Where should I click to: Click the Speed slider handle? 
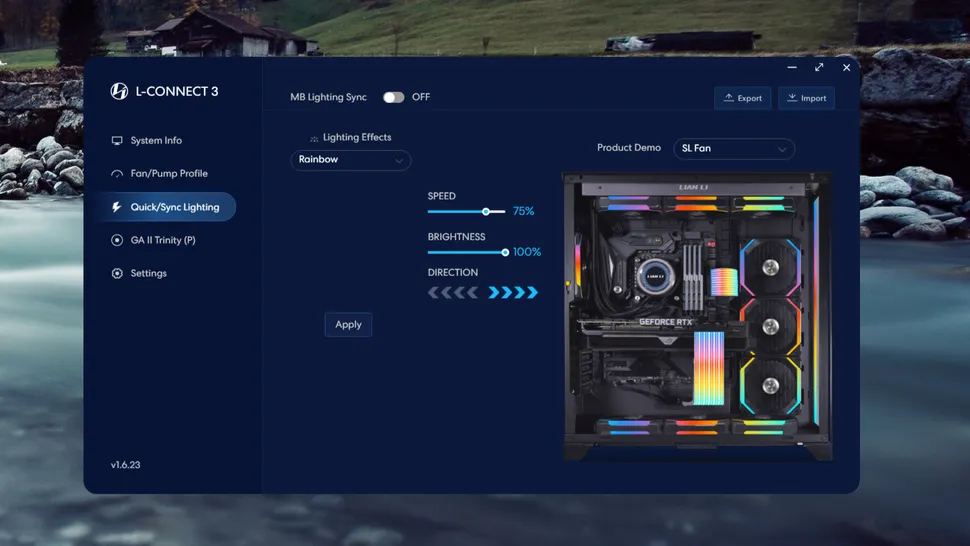486,212
